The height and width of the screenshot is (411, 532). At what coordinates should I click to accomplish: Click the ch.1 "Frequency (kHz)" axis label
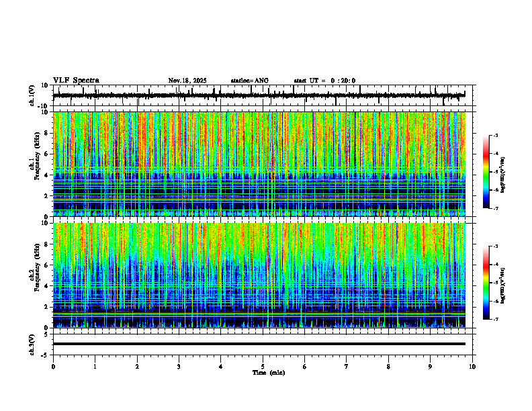coord(37,154)
